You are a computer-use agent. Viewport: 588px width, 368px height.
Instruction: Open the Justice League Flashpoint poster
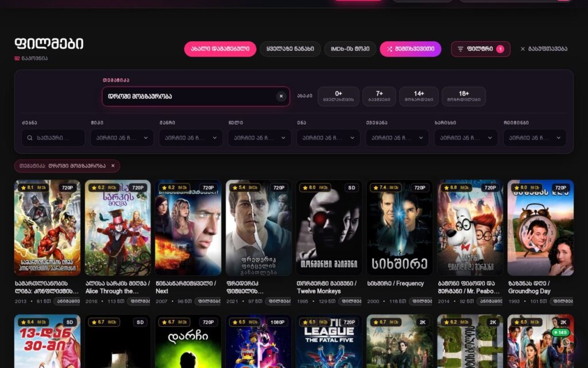pyautogui.click(x=47, y=228)
